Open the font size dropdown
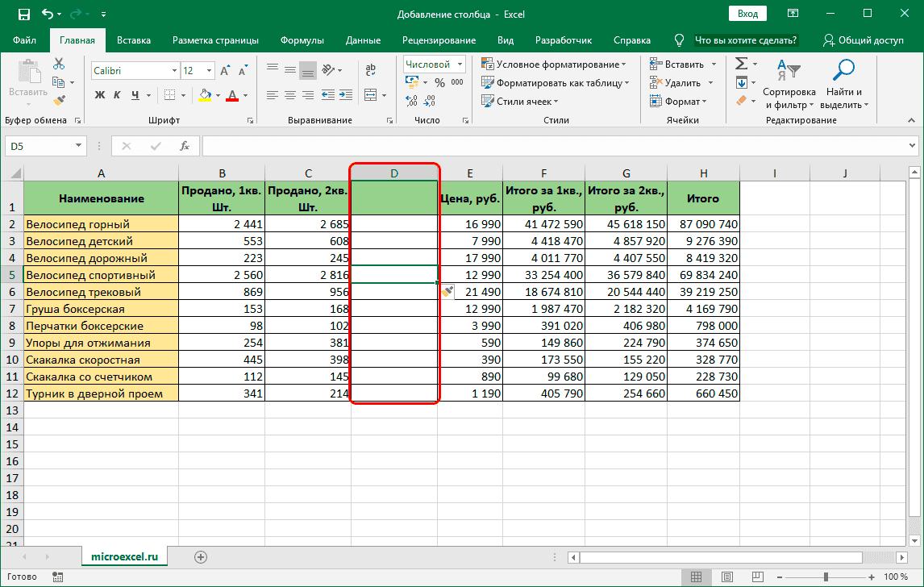Viewport: 924px width, 587px height. point(207,71)
